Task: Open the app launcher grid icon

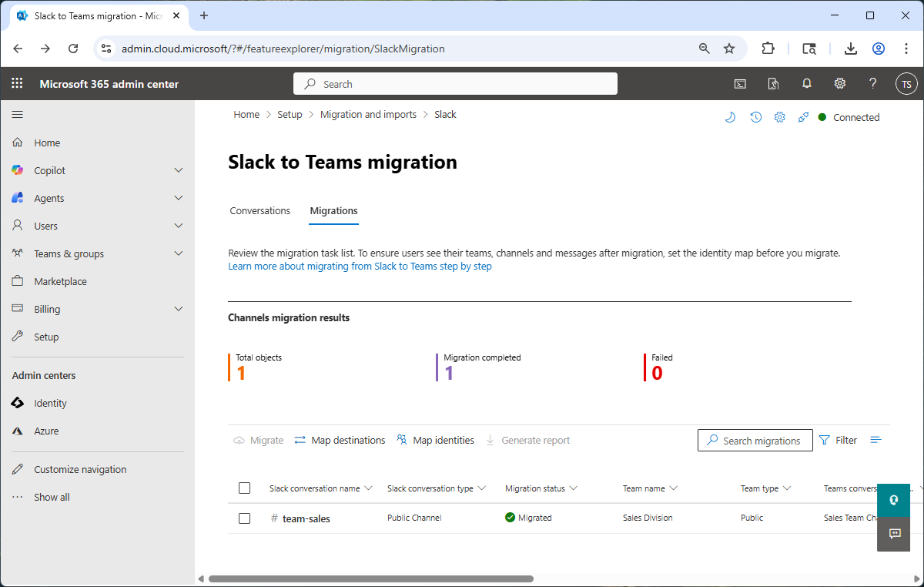Action: pyautogui.click(x=17, y=83)
